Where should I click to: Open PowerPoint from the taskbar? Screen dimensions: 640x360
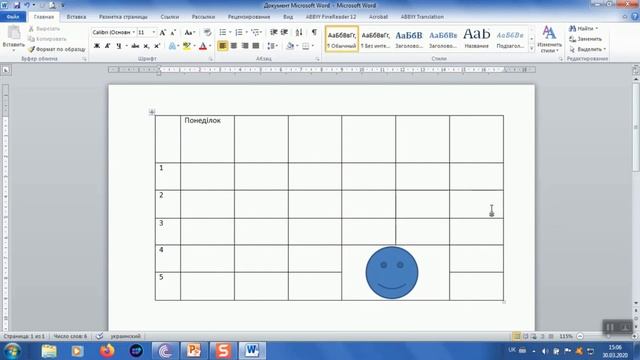pos(194,351)
